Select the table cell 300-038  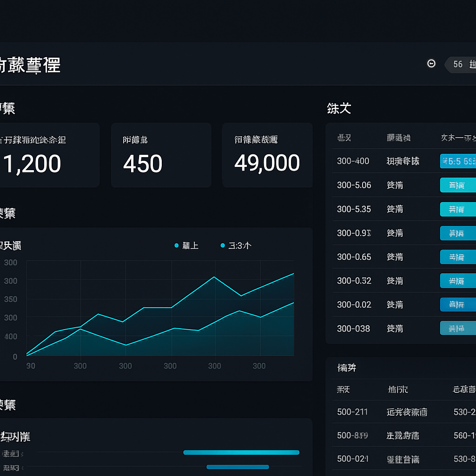click(353, 329)
